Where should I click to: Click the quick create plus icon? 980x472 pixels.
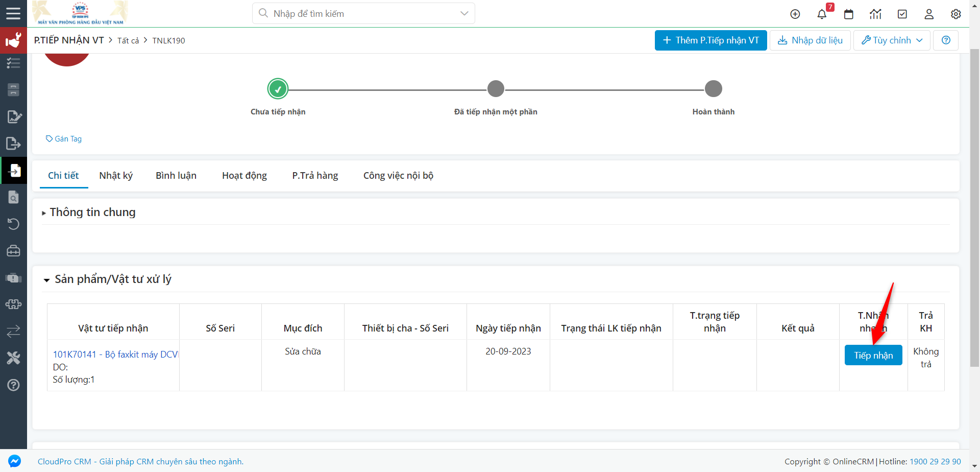[795, 14]
